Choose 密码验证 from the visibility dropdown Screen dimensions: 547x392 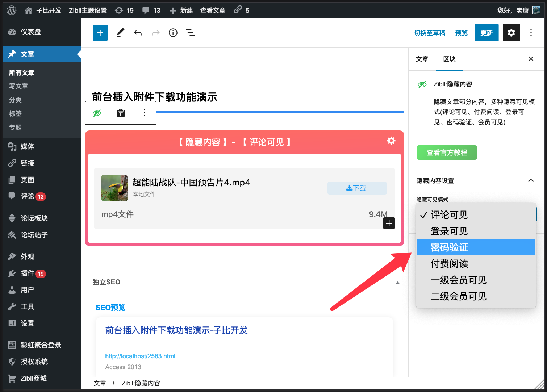point(449,247)
